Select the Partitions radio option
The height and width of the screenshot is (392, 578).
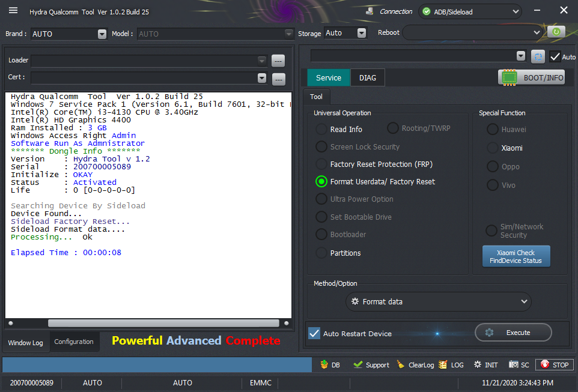tap(321, 253)
